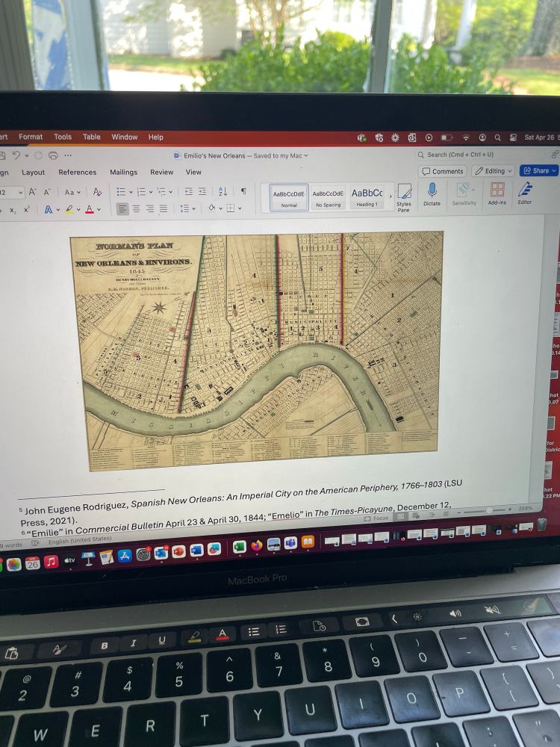Viewport: 560px width, 747px height.
Task: Apply the Normal style
Action: tap(289, 197)
